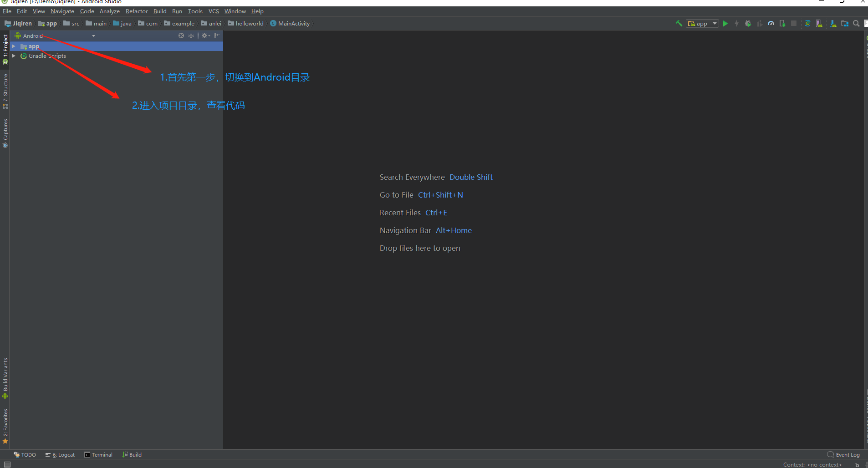Viewport: 868px width, 468px height.
Task: Click the Gradle Scripts green icon
Action: point(24,56)
